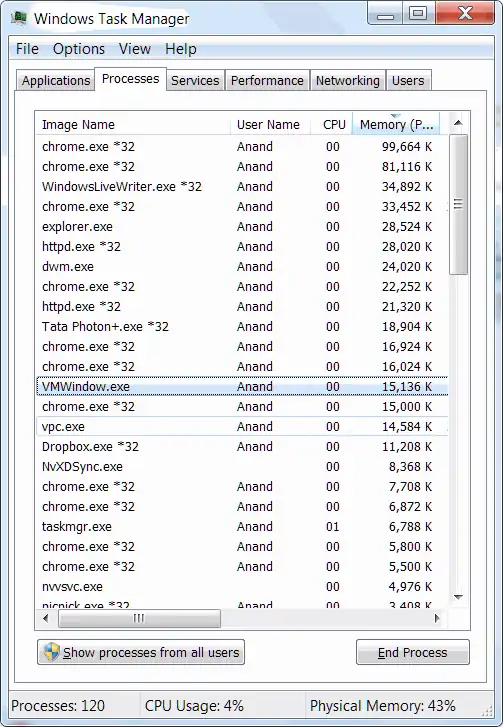Click the End Process button
503x727 pixels.
pyautogui.click(x=413, y=652)
